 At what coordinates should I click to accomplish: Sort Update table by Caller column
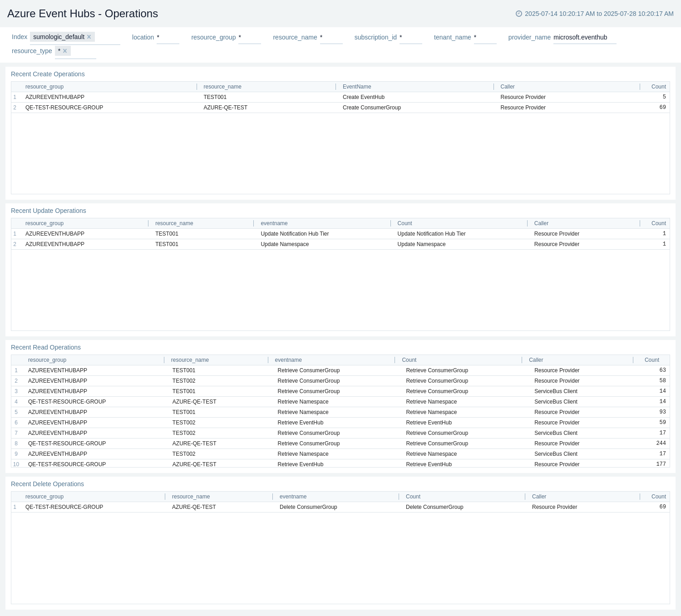pyautogui.click(x=541, y=223)
